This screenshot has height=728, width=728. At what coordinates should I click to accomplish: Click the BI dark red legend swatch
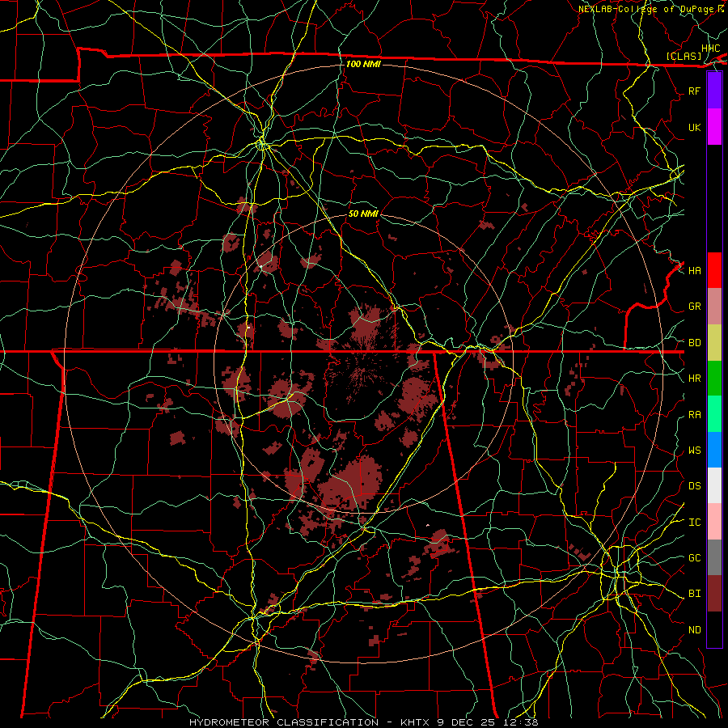(714, 594)
